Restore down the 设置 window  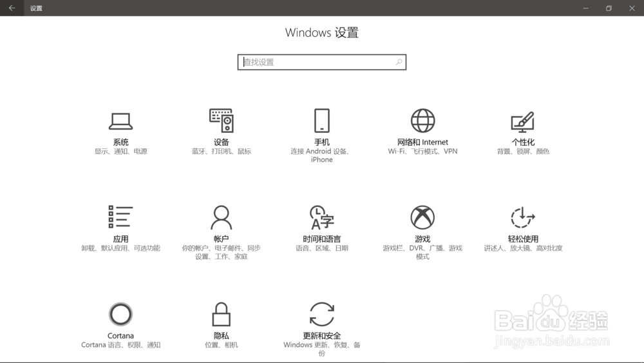(x=609, y=8)
